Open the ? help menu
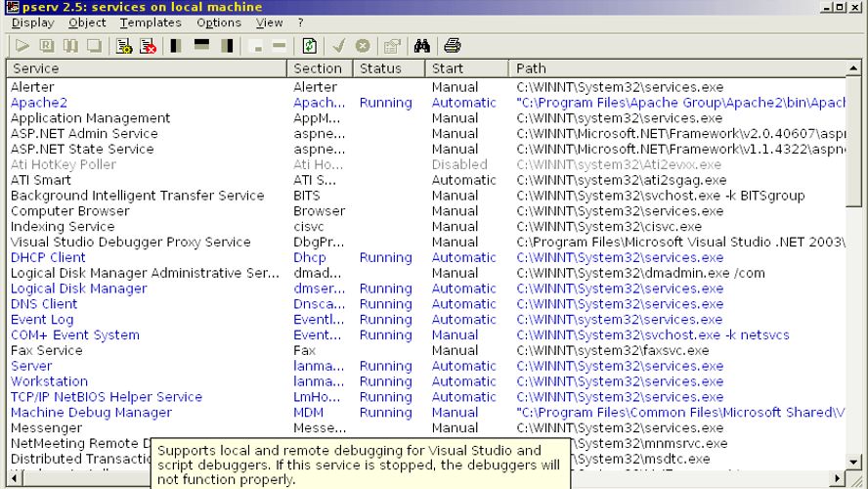The image size is (868, 489). [301, 22]
